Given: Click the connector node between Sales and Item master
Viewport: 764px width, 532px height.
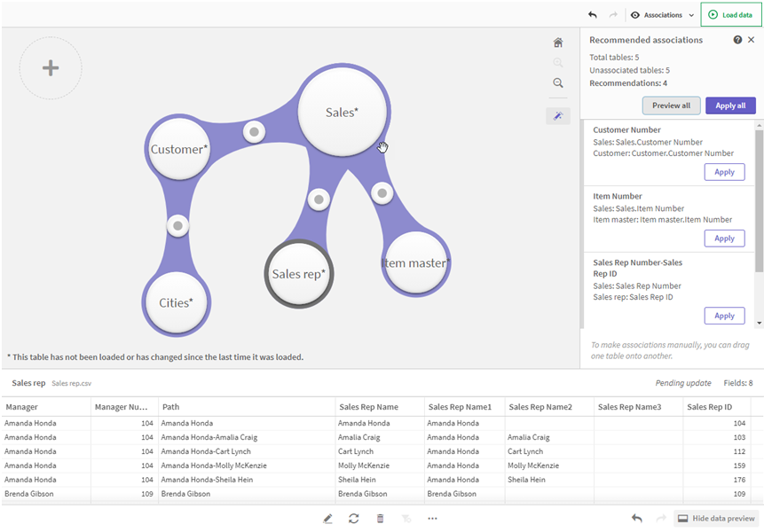Looking at the screenshot, I should click(x=382, y=193).
